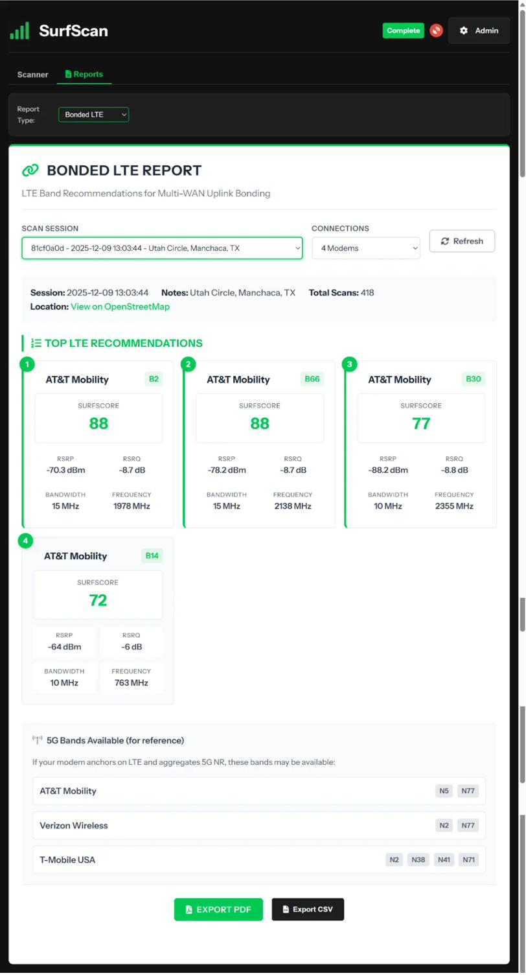This screenshot has width=526, height=980.
Task: Click the chain link icon beside BONDED LTE REPORT
Action: click(30, 170)
